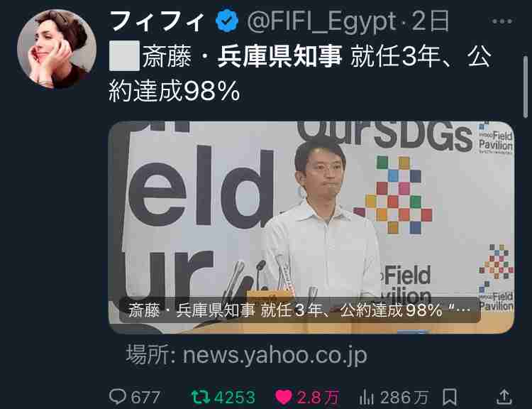Screen dimensions: 532x409
Task: Click the 4253 retweet count number
Action: click(235, 397)
